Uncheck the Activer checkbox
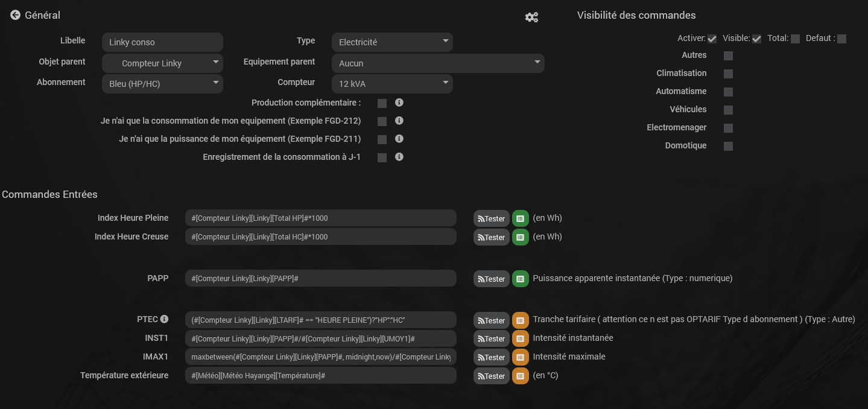 712,39
